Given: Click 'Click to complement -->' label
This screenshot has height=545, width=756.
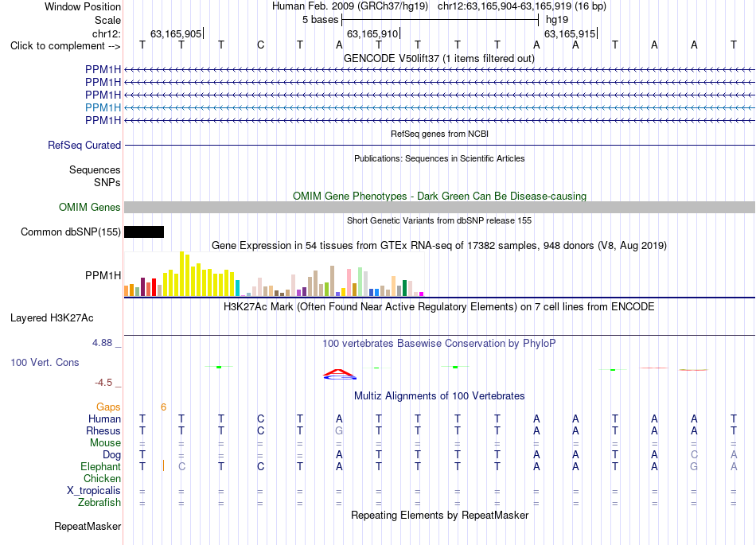Looking at the screenshot, I should pyautogui.click(x=65, y=46).
